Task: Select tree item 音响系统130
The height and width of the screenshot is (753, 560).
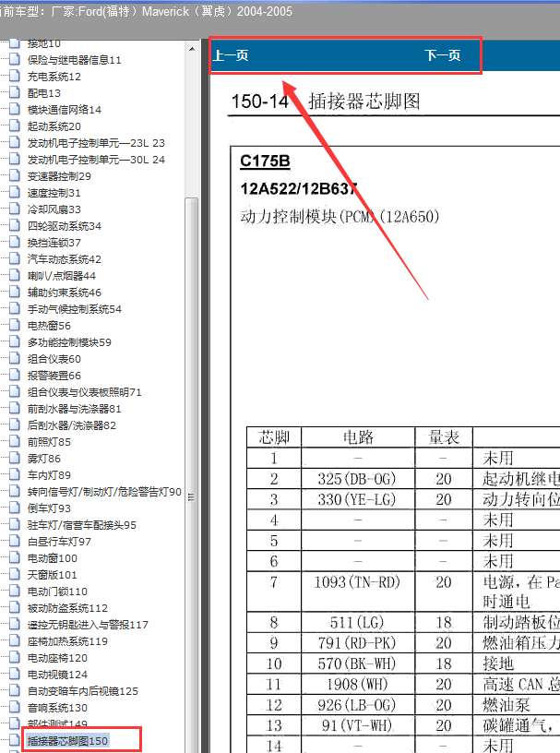Action: click(x=57, y=708)
